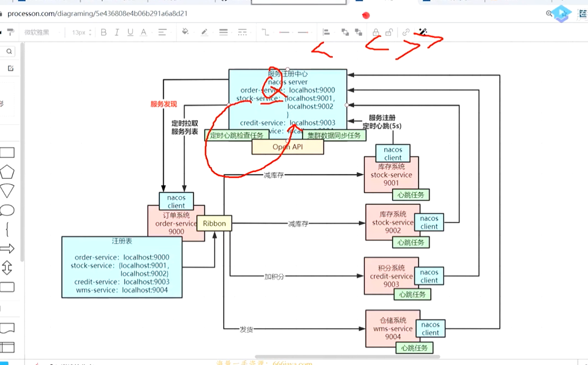
Task: Click the send to back icon
Action: click(358, 32)
